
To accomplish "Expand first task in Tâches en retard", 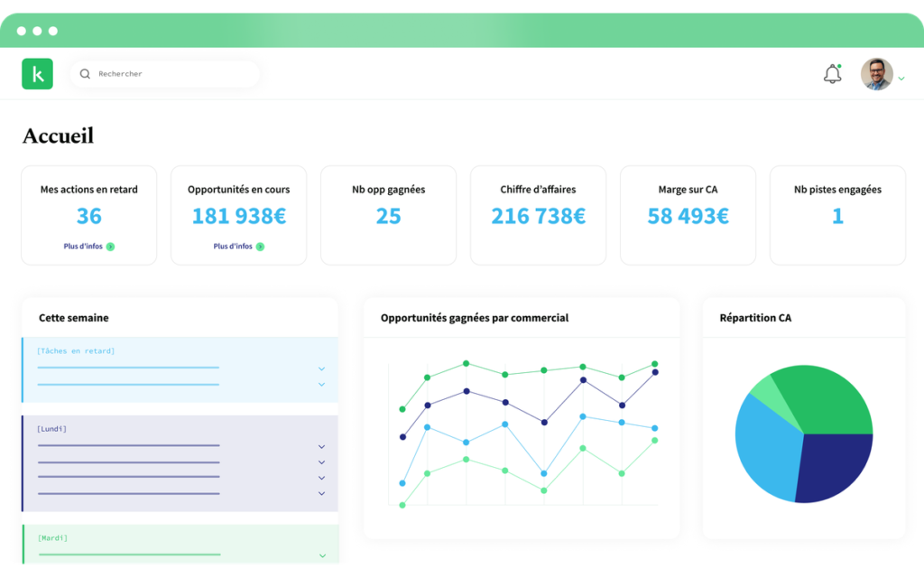I will tap(322, 368).
